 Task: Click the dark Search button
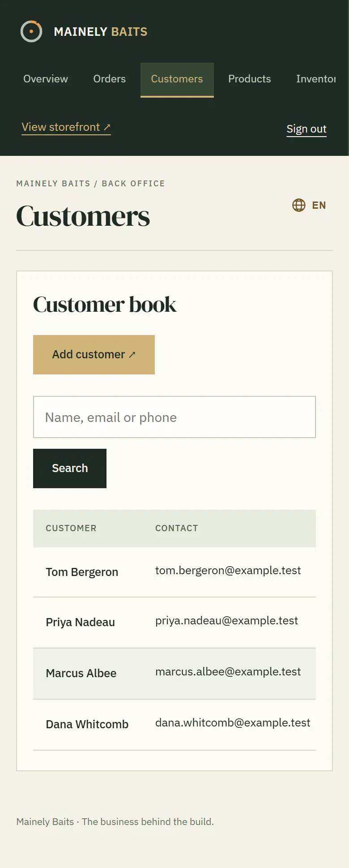click(x=70, y=468)
